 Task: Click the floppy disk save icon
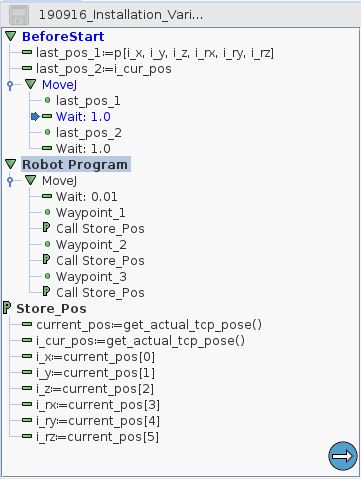(19, 15)
